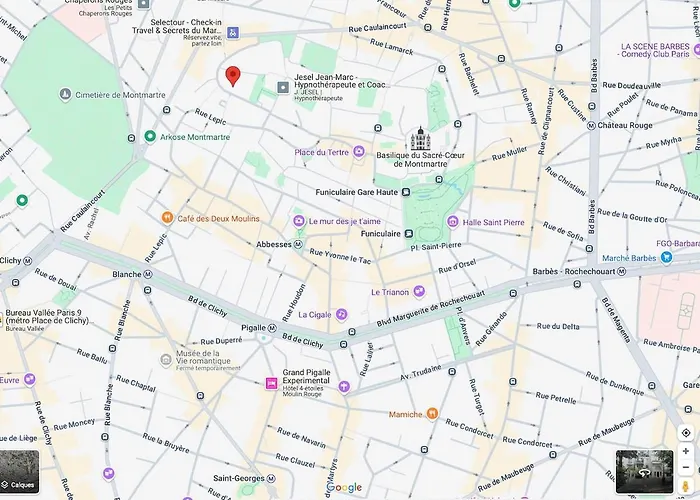Open the Street View preview thumbnail
This screenshot has width=700, height=500.
point(644,471)
